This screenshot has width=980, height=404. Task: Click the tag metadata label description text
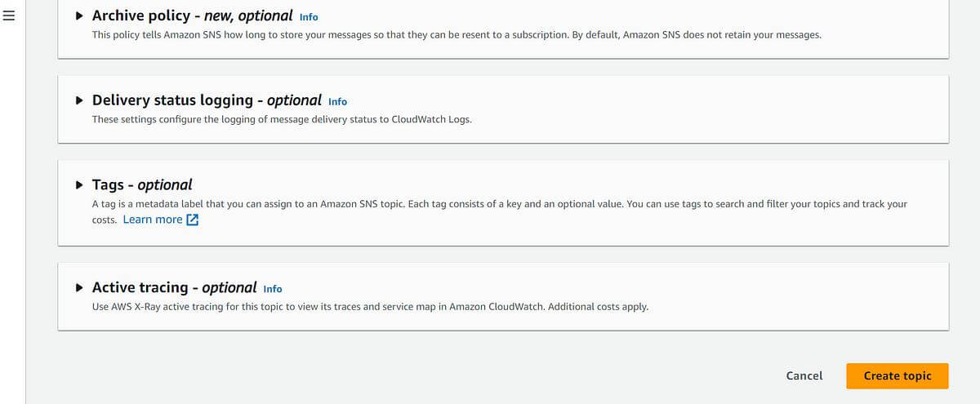pos(499,211)
